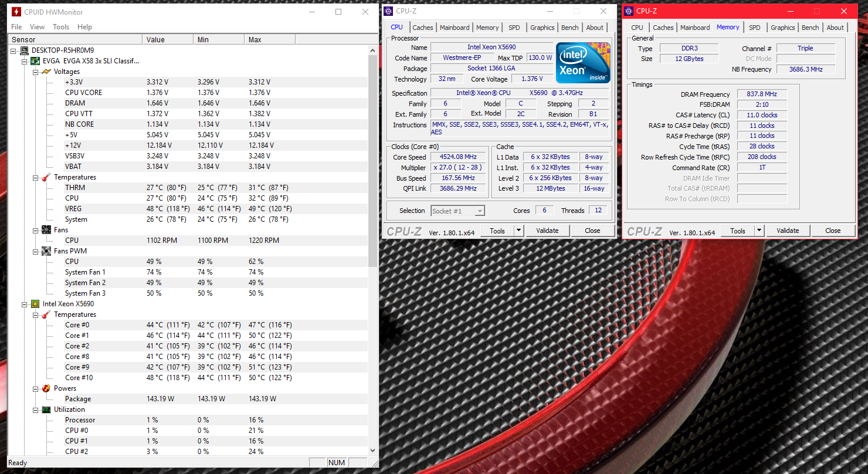
Task: Click the Max column header
Action: click(x=270, y=40)
